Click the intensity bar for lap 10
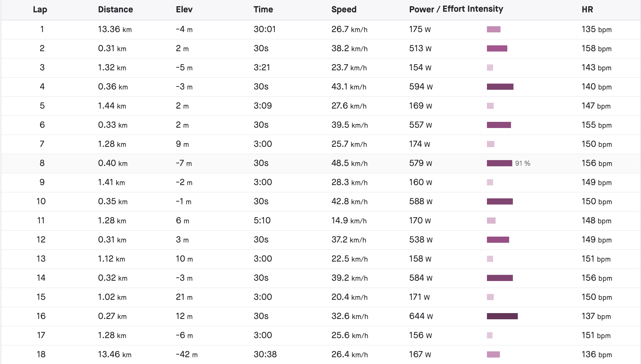The width and height of the screenshot is (641, 364). click(x=500, y=201)
